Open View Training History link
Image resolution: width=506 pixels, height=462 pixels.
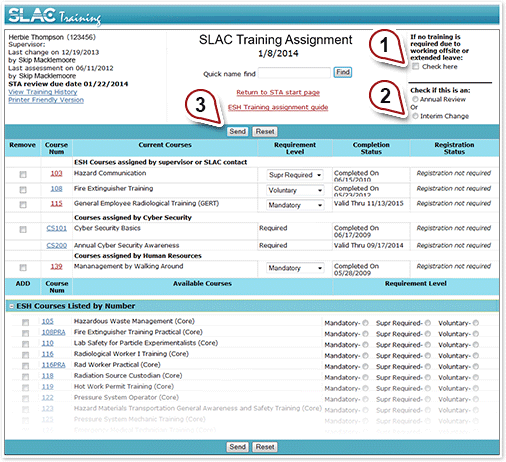[43, 92]
